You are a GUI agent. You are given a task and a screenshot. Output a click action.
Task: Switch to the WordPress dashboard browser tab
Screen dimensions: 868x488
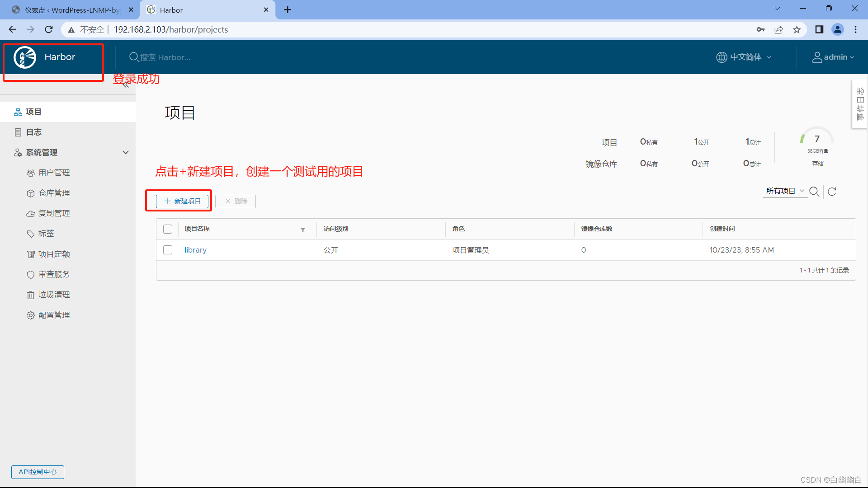click(x=72, y=10)
